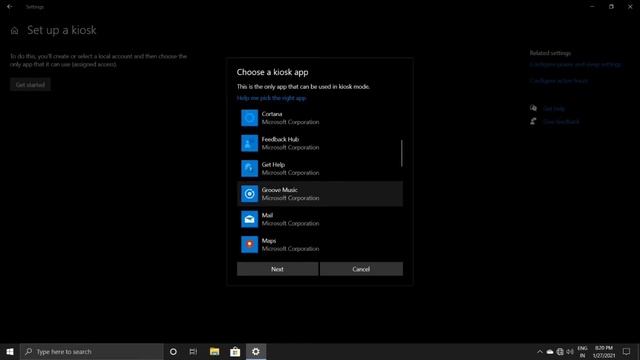Image resolution: width=640 pixels, height=360 pixels.
Task: Open Microsoft Store from the taskbar
Action: coord(235,351)
